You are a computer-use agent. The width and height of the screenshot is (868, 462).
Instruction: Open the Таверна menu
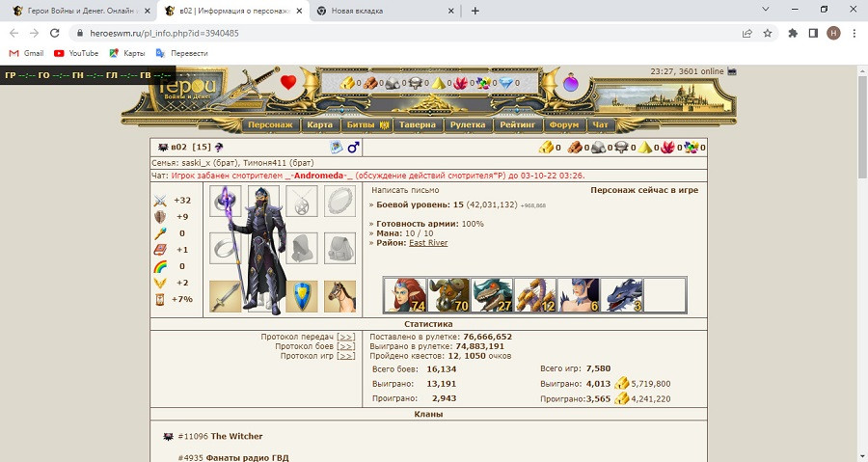pos(418,125)
